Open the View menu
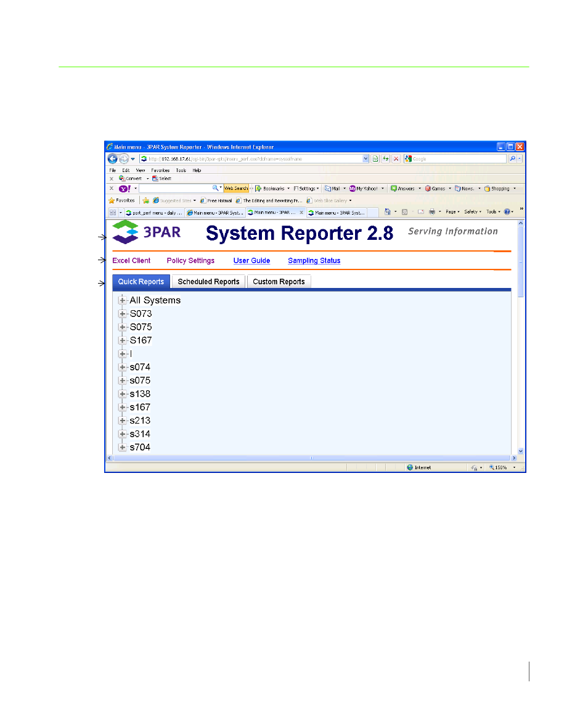 click(x=141, y=170)
